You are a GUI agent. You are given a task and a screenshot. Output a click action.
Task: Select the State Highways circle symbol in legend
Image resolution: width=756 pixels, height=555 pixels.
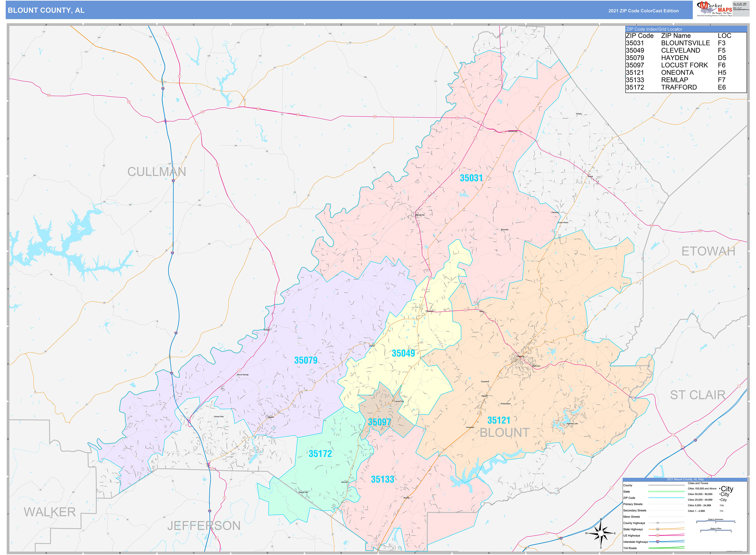(x=658, y=529)
